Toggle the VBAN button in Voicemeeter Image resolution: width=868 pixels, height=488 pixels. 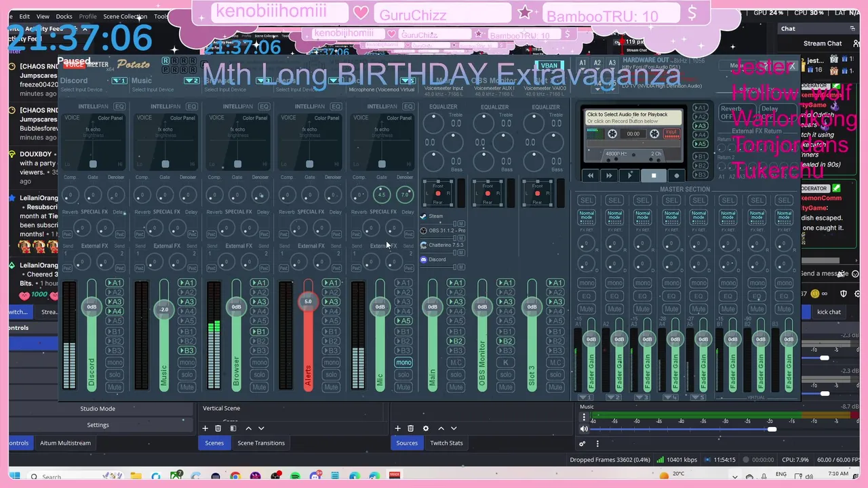[x=549, y=66]
